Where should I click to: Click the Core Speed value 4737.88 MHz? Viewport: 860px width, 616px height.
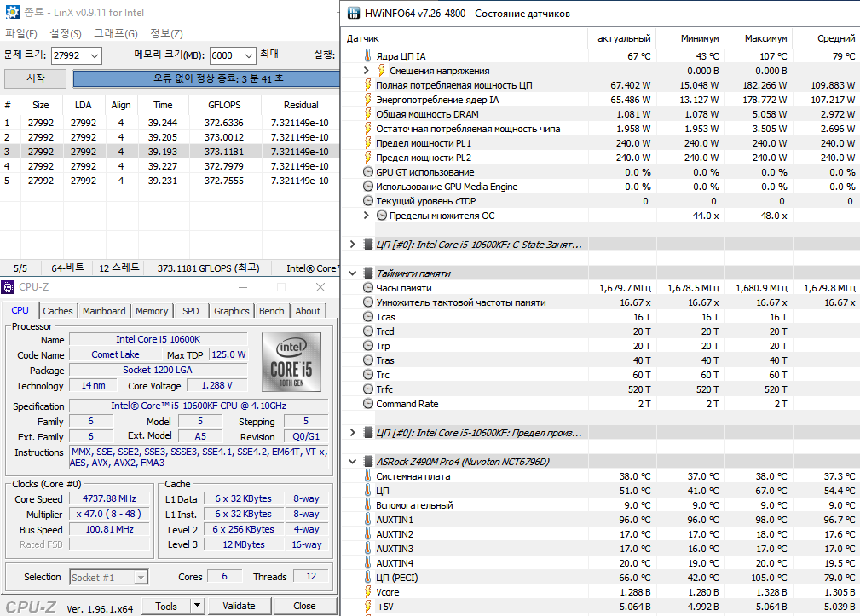click(x=109, y=498)
